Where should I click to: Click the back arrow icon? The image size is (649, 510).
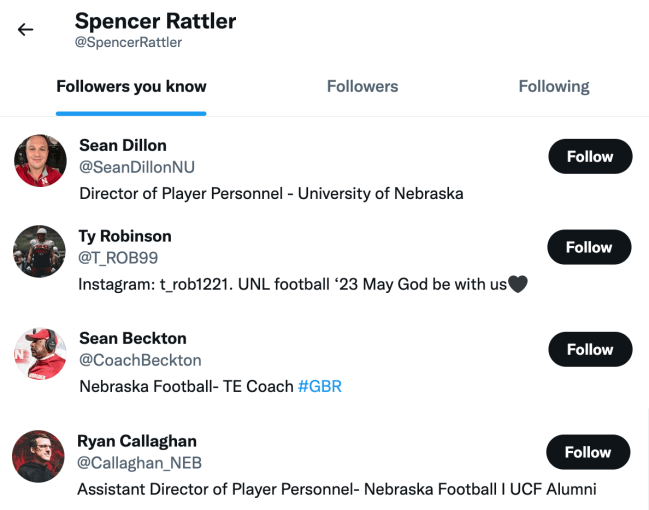pyautogui.click(x=26, y=30)
